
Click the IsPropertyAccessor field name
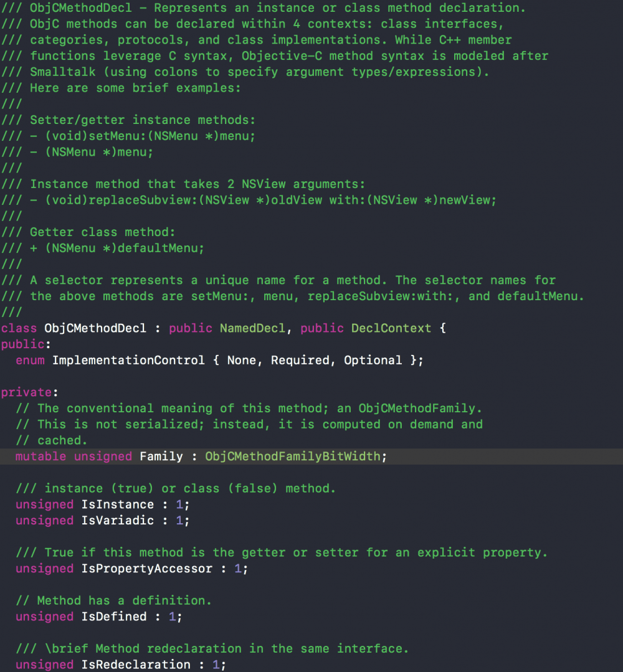[x=146, y=569]
